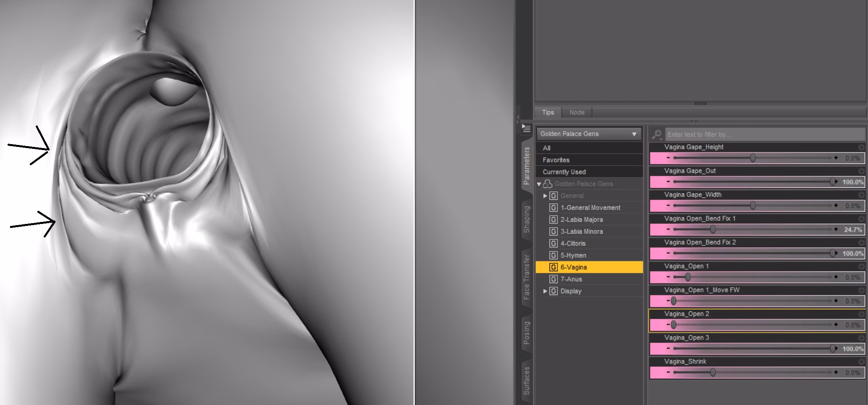Open the Parameters pane options menu icon

pos(526,129)
